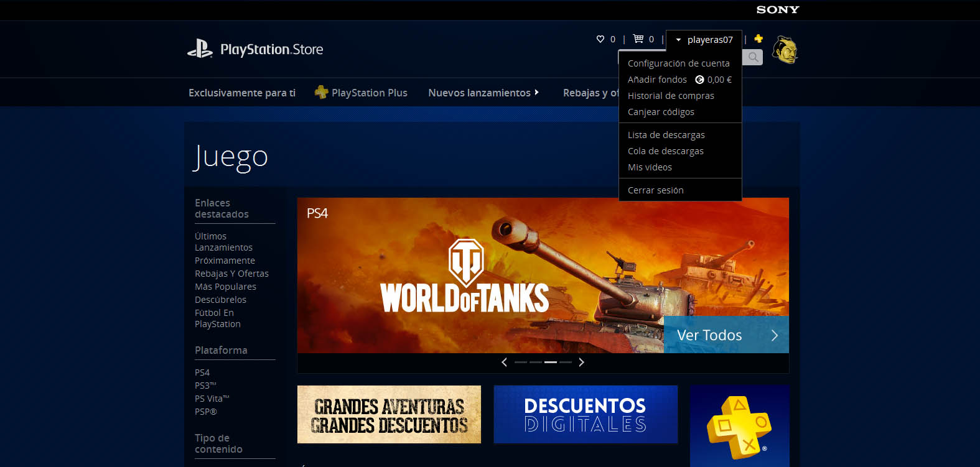Screen dimensions: 980x467
Task: Click the PlayStation Store logo
Action: pyautogui.click(x=255, y=49)
